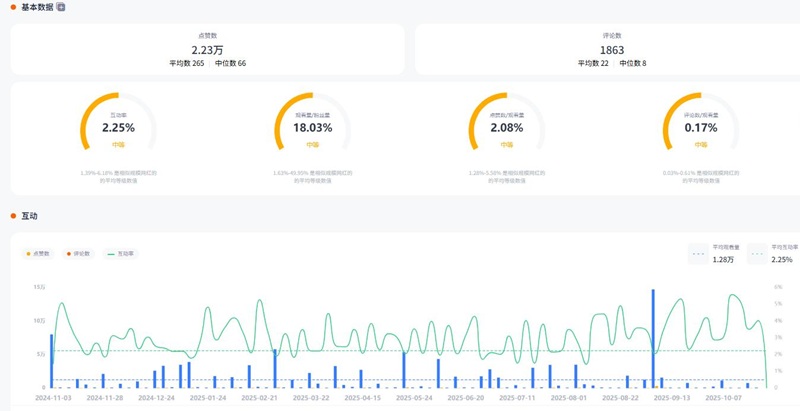Toggle the 互动率 line legend
This screenshot has width=800, height=411.
pyautogui.click(x=120, y=254)
